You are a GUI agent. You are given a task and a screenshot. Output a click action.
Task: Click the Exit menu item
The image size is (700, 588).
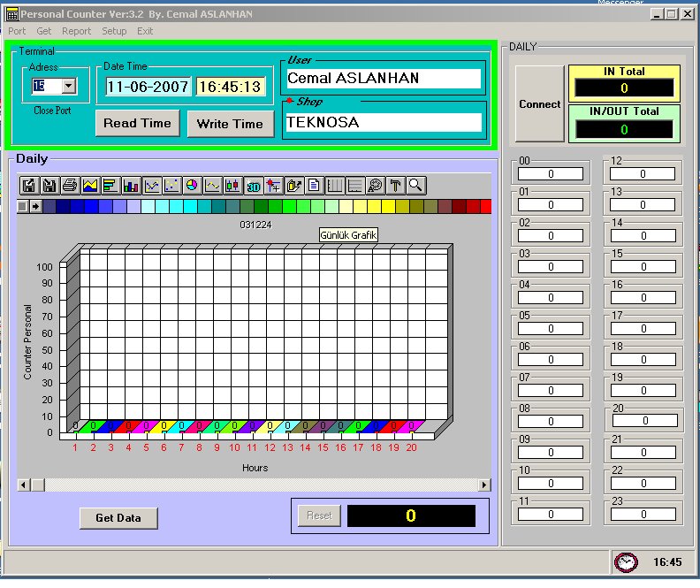click(x=145, y=31)
